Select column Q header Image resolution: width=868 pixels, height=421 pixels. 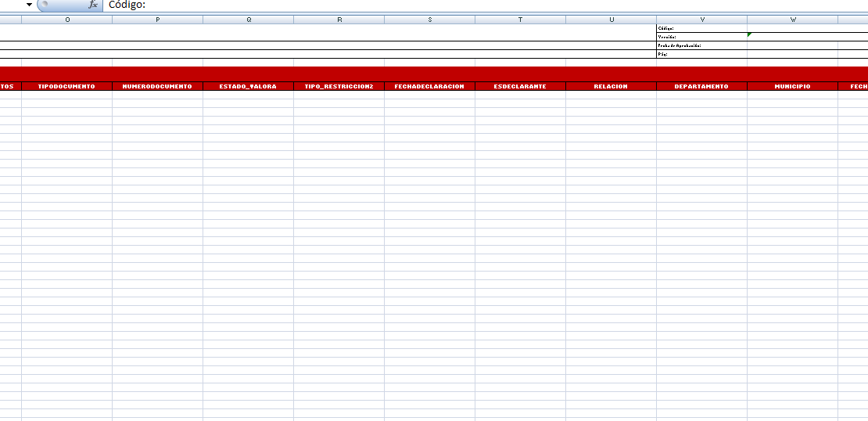coord(249,20)
